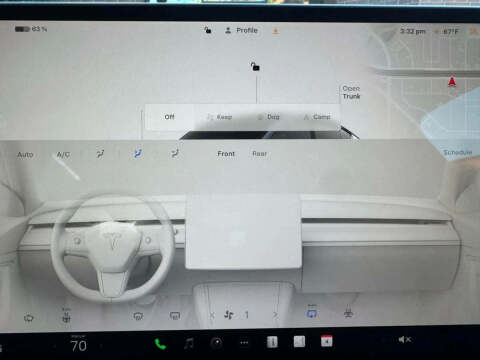
Task: Toggle the A/C button
Action: point(63,155)
